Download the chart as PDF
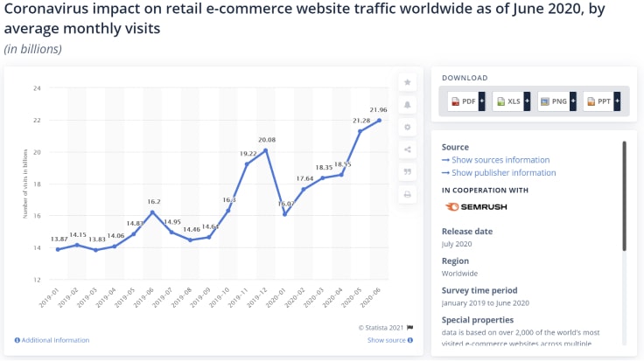The height and width of the screenshot is (361, 644). [x=463, y=101]
